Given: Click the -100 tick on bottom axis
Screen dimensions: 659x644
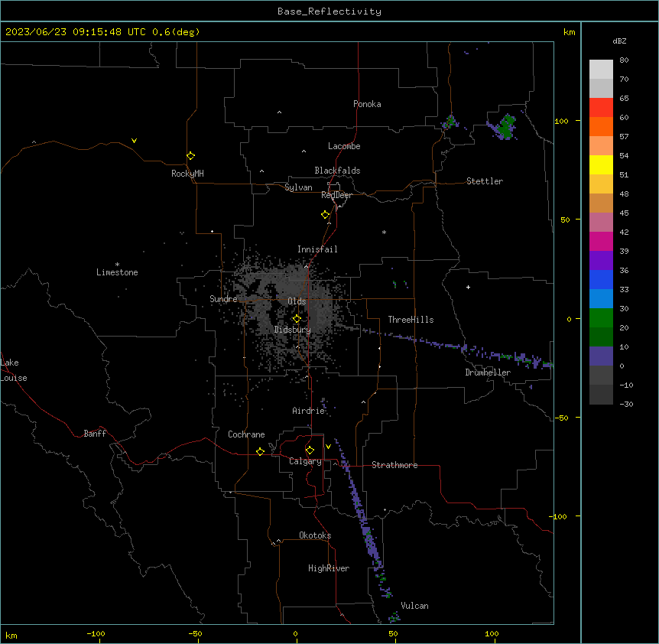Looking at the screenshot, I should point(96,633).
